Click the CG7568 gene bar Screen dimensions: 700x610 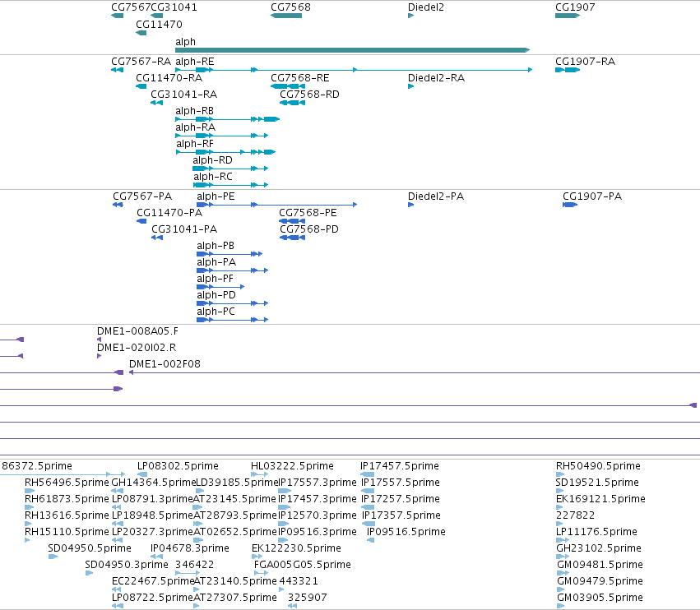(286, 16)
